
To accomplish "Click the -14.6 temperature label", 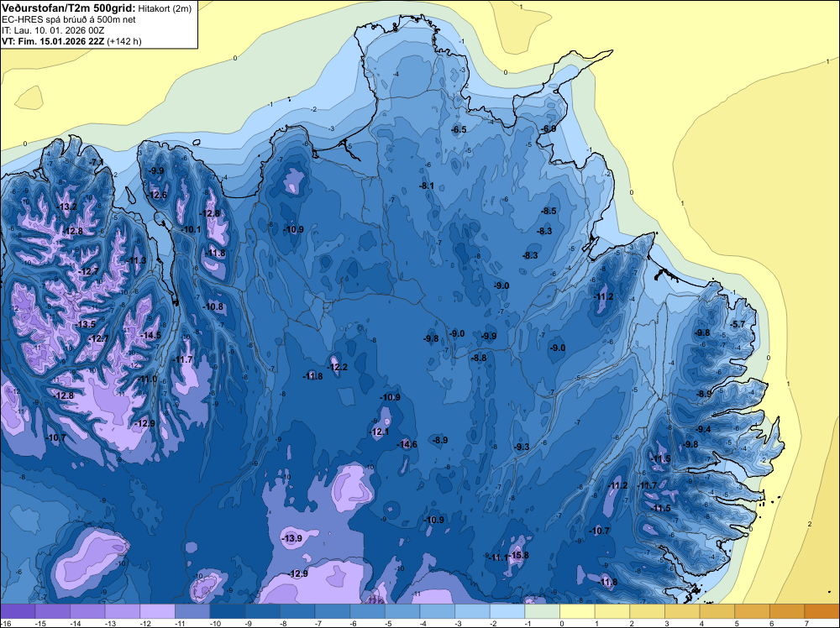I will [407, 444].
